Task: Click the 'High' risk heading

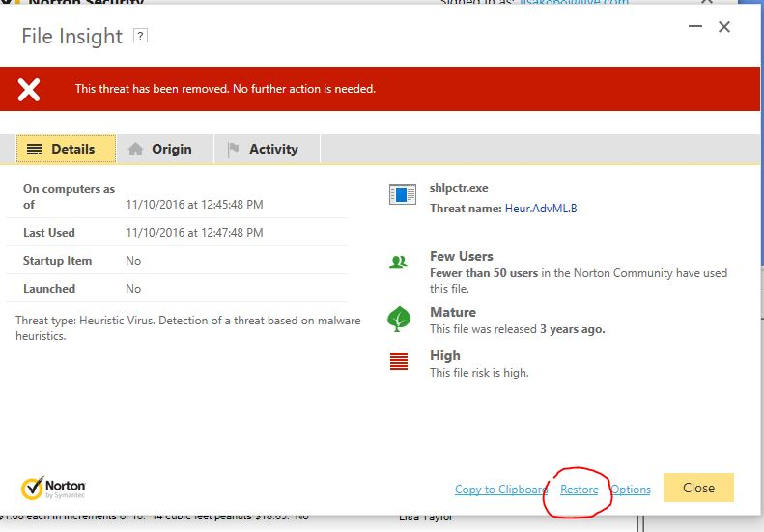Action: (x=445, y=355)
